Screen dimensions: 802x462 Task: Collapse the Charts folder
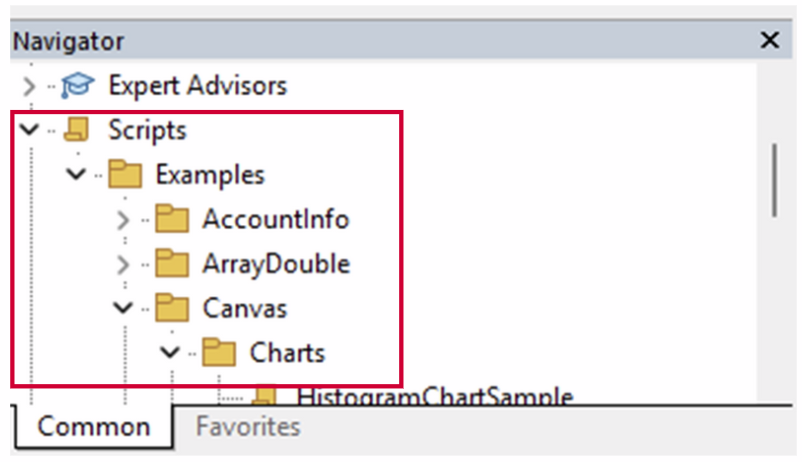(170, 352)
